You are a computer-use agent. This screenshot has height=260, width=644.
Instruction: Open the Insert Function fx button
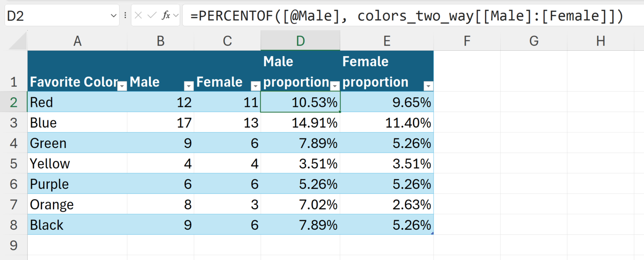pos(166,16)
